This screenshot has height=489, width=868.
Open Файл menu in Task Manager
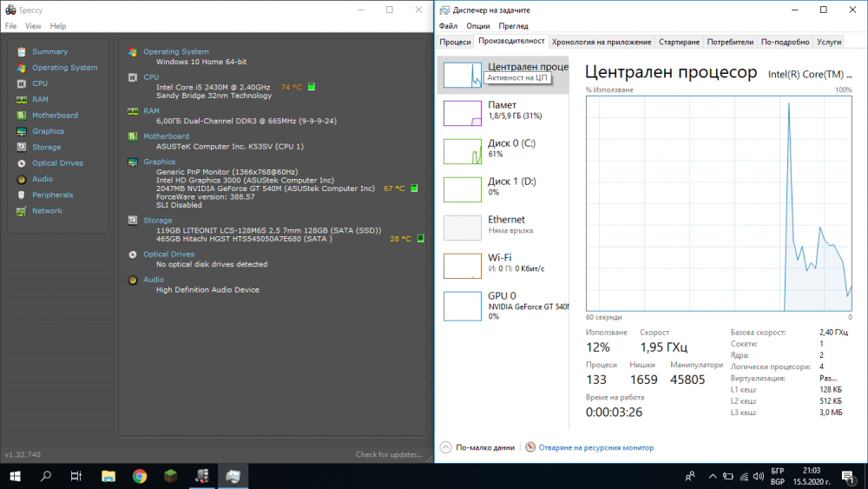(x=449, y=26)
